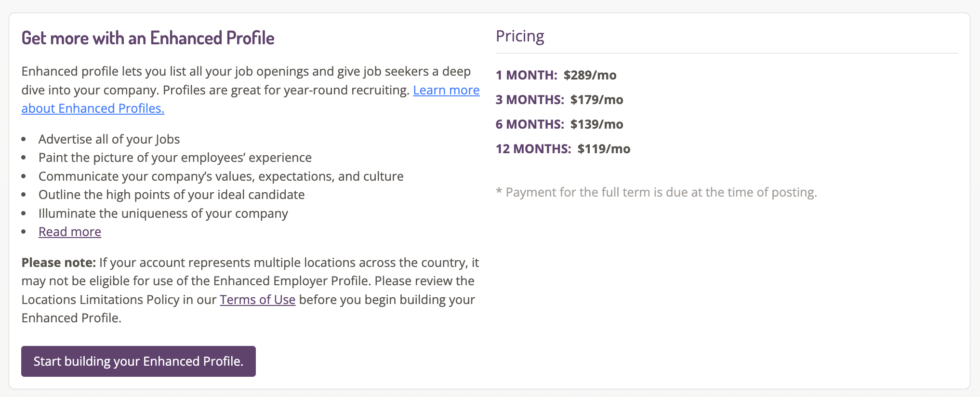
Task: Select the 6 MONTHS $139/mo pricing line
Action: 559,124
